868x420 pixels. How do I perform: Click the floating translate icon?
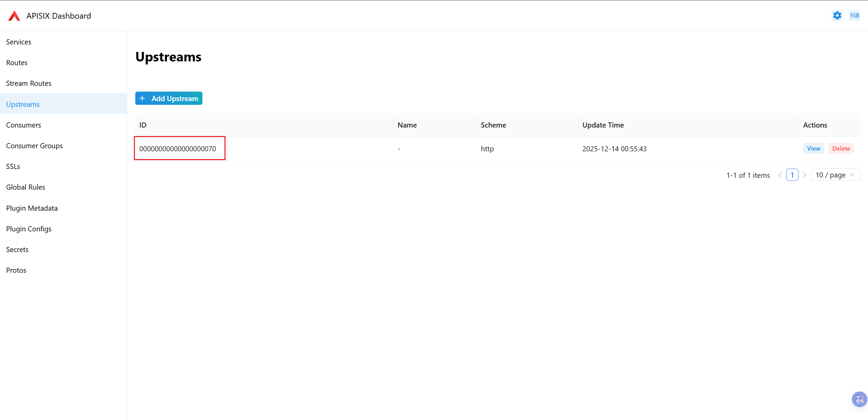click(860, 399)
